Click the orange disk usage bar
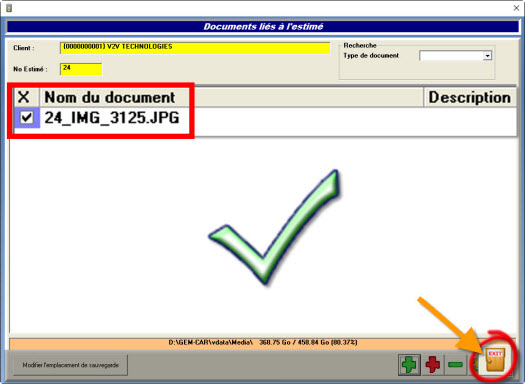Viewport: 525px width, 384px height. [263, 343]
